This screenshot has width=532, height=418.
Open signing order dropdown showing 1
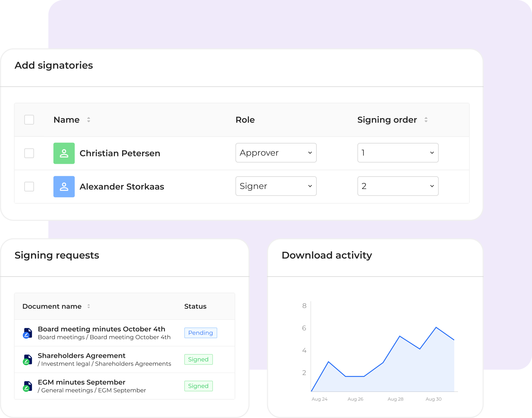398,153
